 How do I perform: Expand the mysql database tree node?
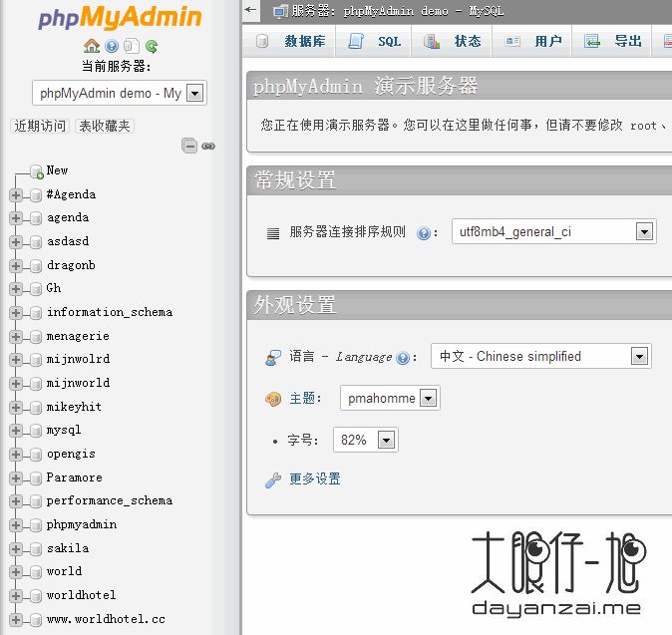coord(15,431)
